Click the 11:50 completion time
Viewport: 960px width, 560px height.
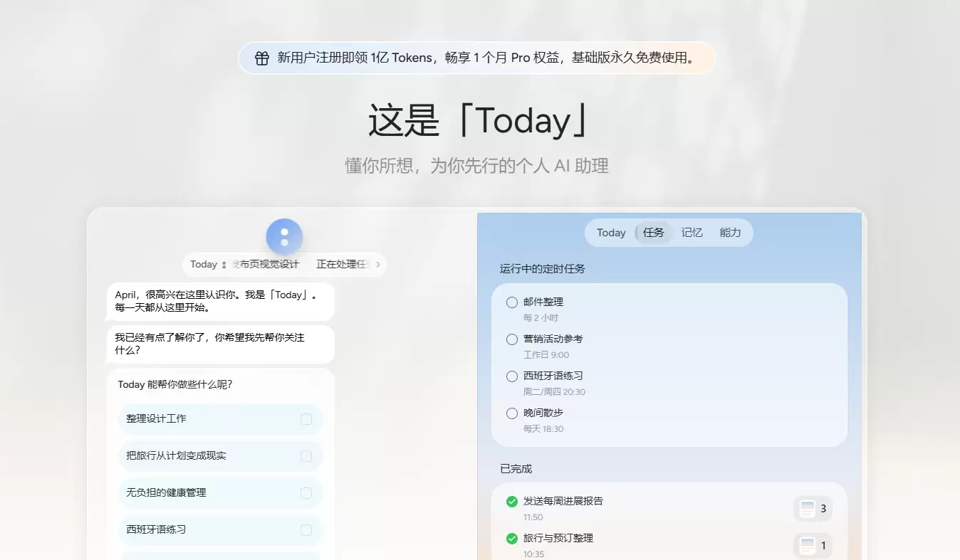(x=533, y=517)
